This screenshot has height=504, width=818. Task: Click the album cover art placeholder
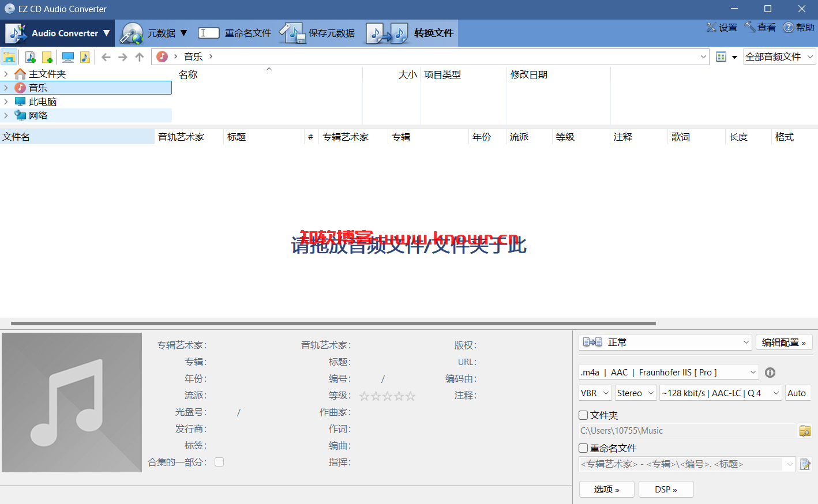(x=72, y=403)
